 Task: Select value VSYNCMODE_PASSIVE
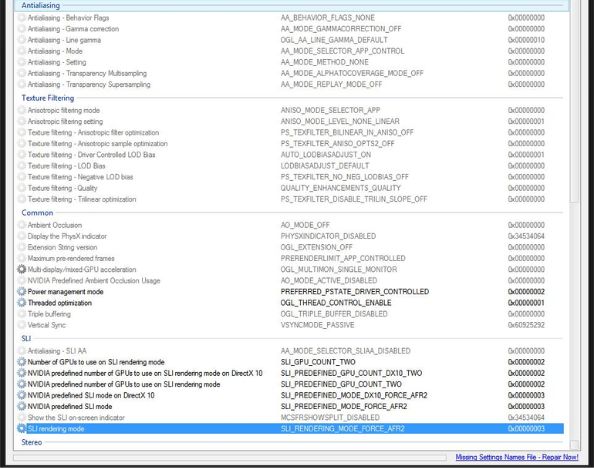pos(317,325)
